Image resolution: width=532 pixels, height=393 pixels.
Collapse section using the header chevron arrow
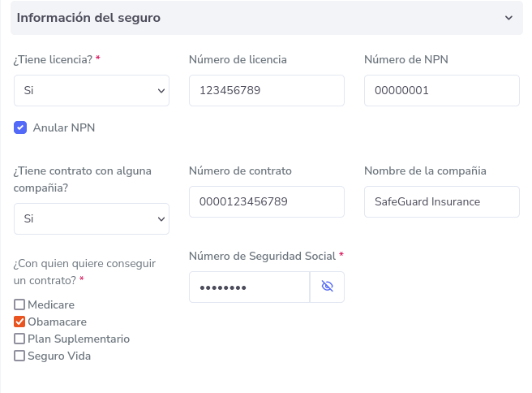pyautogui.click(x=508, y=18)
